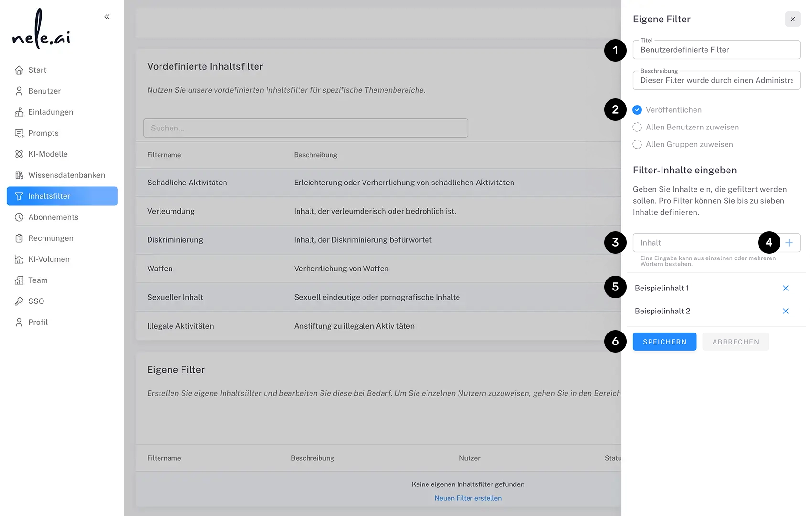Viewport: 812px width, 516px height.
Task: Open SSO settings
Action: 62,301
